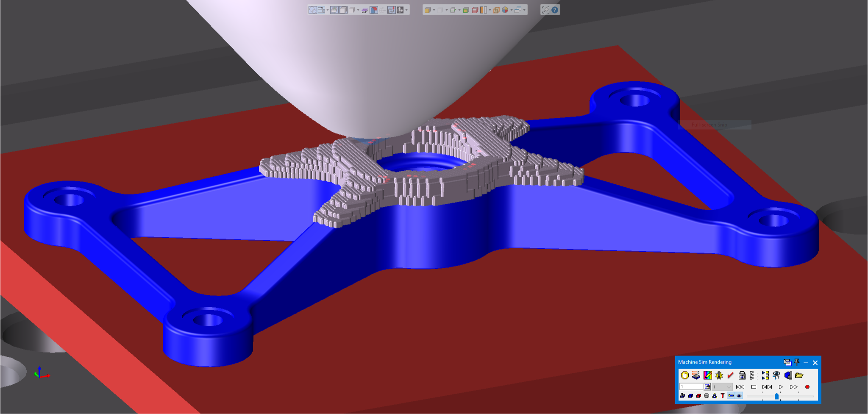Expand the arrow beside the yellow cube

tap(434, 10)
